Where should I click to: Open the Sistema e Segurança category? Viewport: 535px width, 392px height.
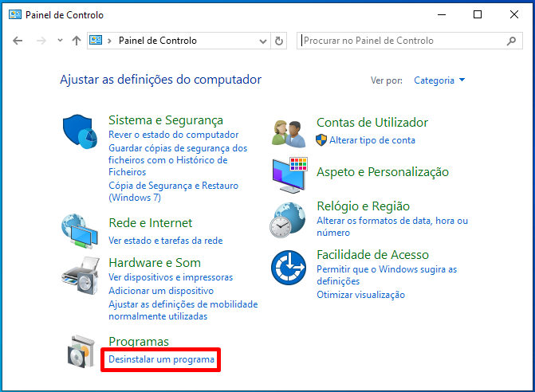pos(166,120)
